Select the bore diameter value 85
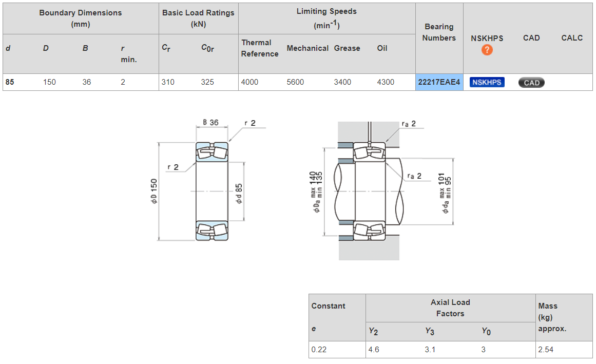596x364 pixels. [x=10, y=82]
